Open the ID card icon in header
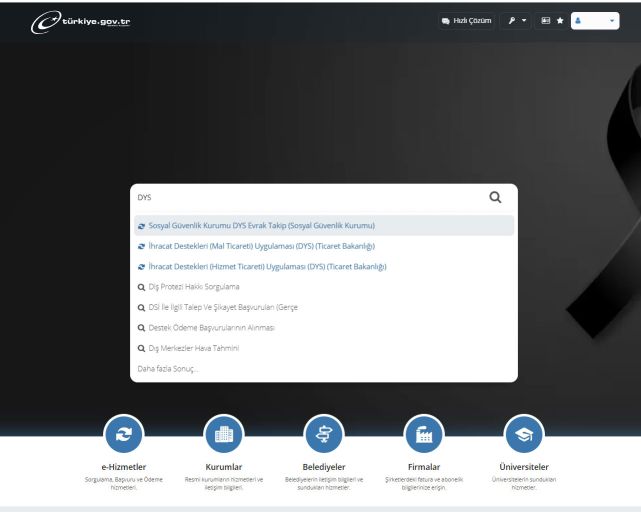The height and width of the screenshot is (512, 641). 545,20
